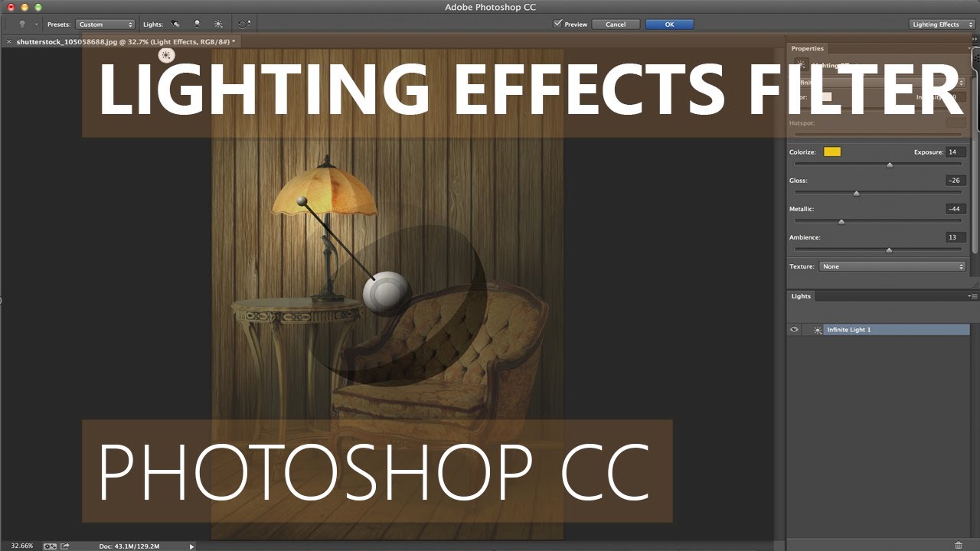Click the light handle end near the lamp
The width and height of the screenshot is (980, 551).
click(x=302, y=201)
